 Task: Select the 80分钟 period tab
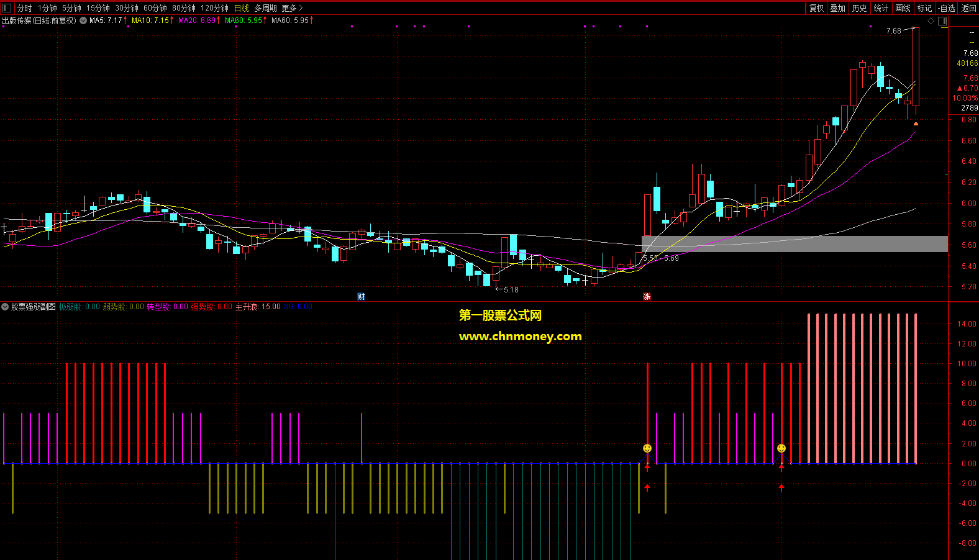[183, 8]
